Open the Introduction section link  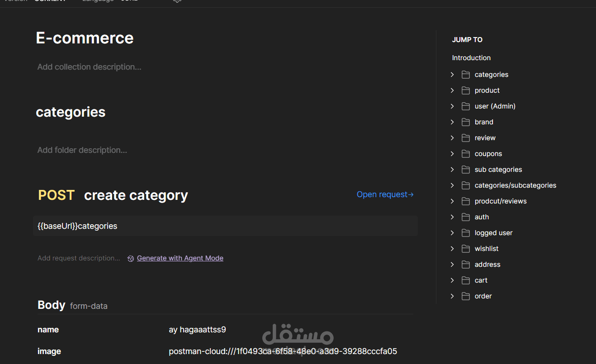[471, 58]
